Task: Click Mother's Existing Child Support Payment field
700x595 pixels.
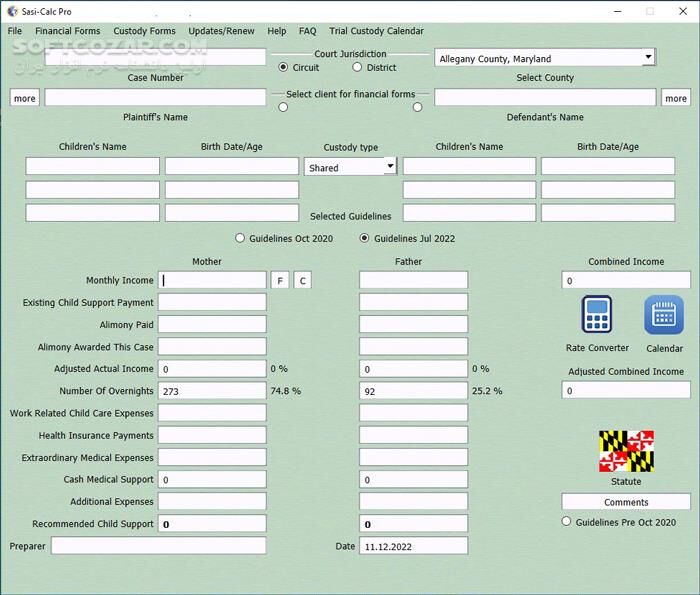Action: click(x=212, y=302)
